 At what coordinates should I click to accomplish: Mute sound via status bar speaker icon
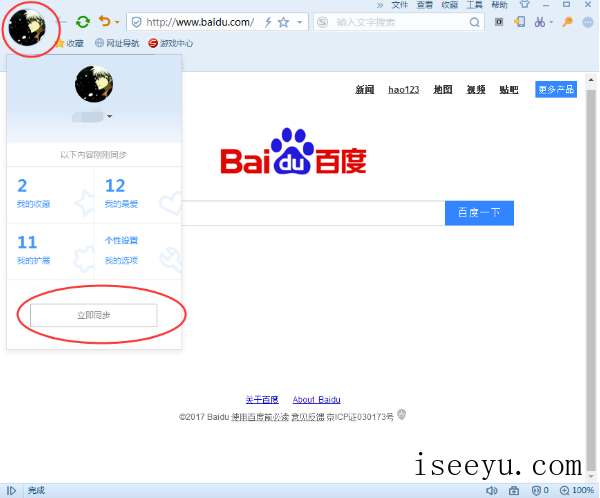[x=491, y=490]
